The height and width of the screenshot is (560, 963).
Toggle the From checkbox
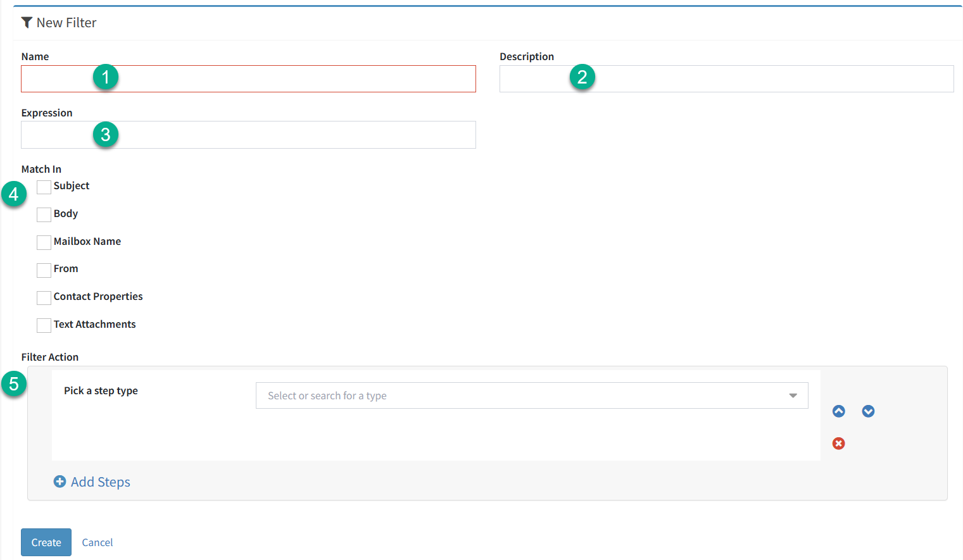(44, 270)
